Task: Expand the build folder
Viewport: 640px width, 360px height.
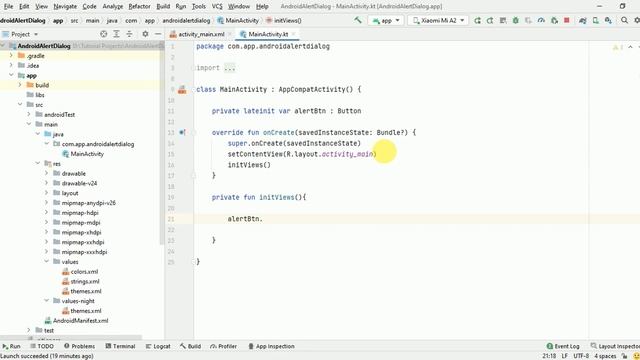Action: click(20, 85)
